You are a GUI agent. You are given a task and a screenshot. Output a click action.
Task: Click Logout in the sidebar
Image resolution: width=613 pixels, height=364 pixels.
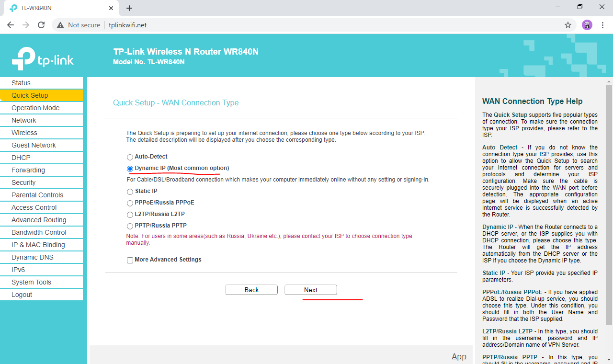pos(41,295)
